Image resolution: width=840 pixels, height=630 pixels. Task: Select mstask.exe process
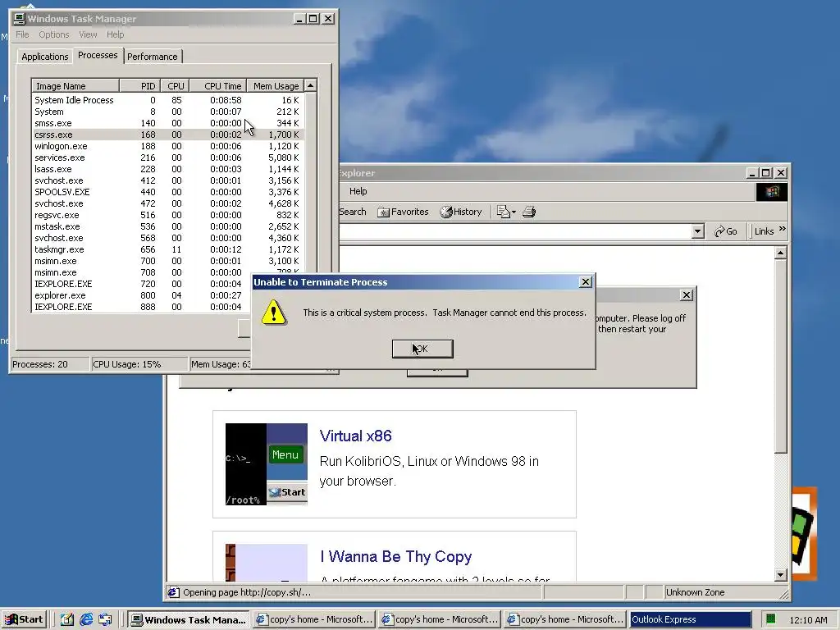coord(167,226)
